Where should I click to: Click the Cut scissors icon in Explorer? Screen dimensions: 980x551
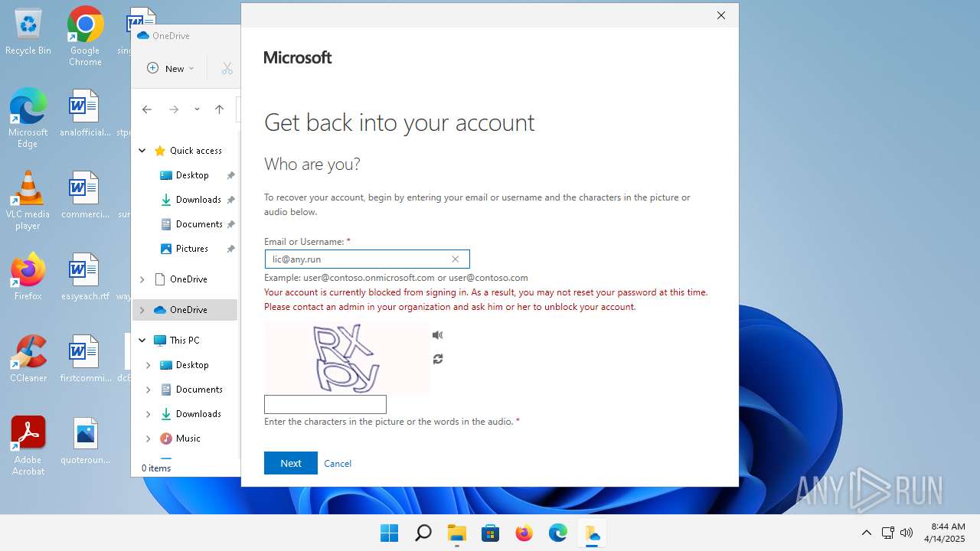[x=227, y=68]
